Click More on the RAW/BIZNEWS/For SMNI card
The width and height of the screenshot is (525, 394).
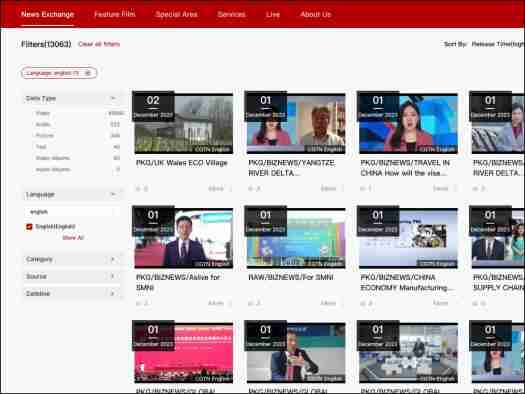click(328, 303)
